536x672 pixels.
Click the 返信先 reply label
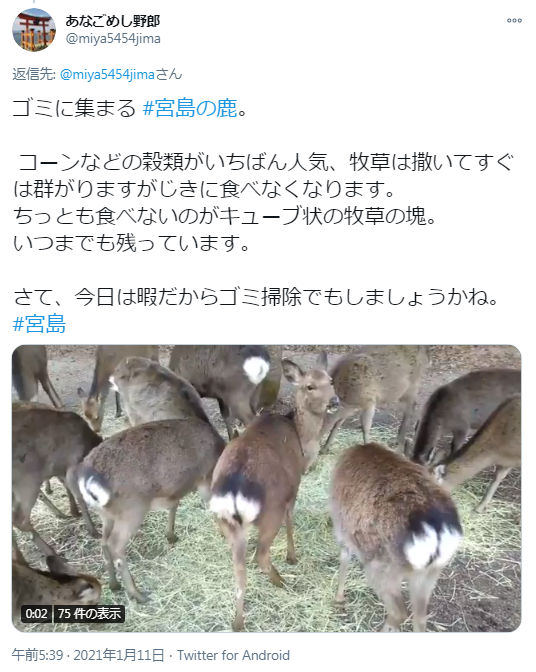(33, 75)
